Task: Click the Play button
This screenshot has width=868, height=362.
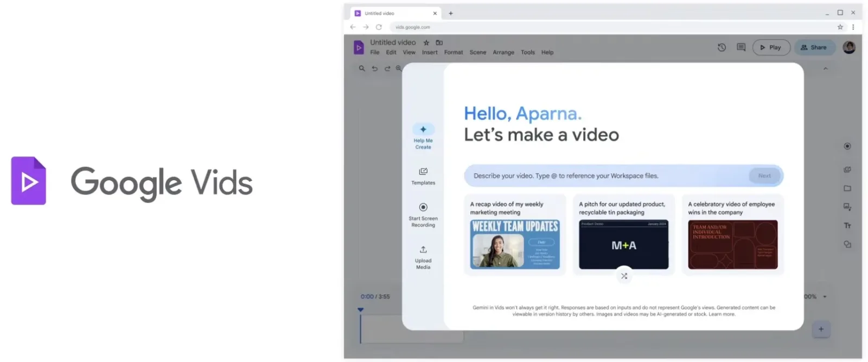Action: tap(771, 47)
